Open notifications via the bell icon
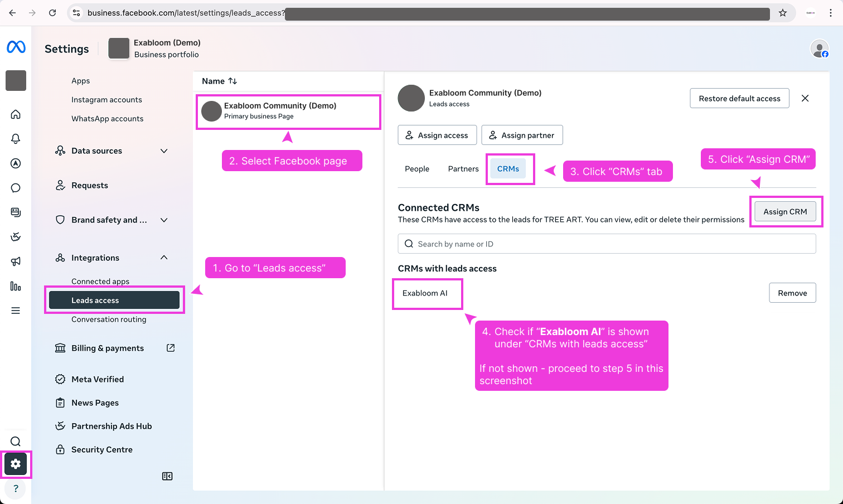Viewport: 843px width, 504px height. (16, 139)
